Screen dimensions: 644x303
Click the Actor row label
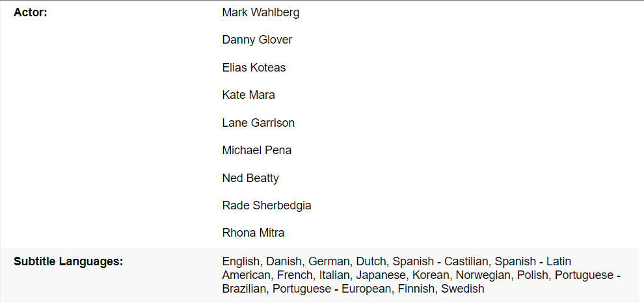point(30,12)
